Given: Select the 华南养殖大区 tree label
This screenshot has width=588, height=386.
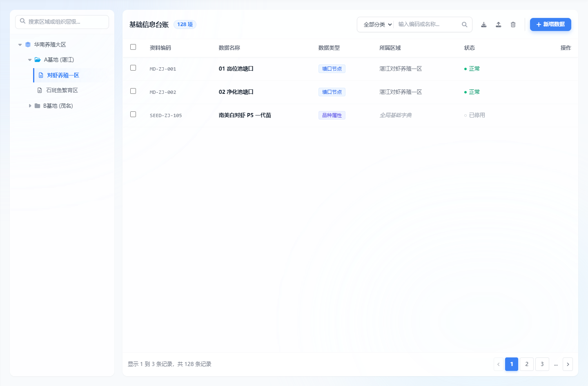Looking at the screenshot, I should [50, 44].
